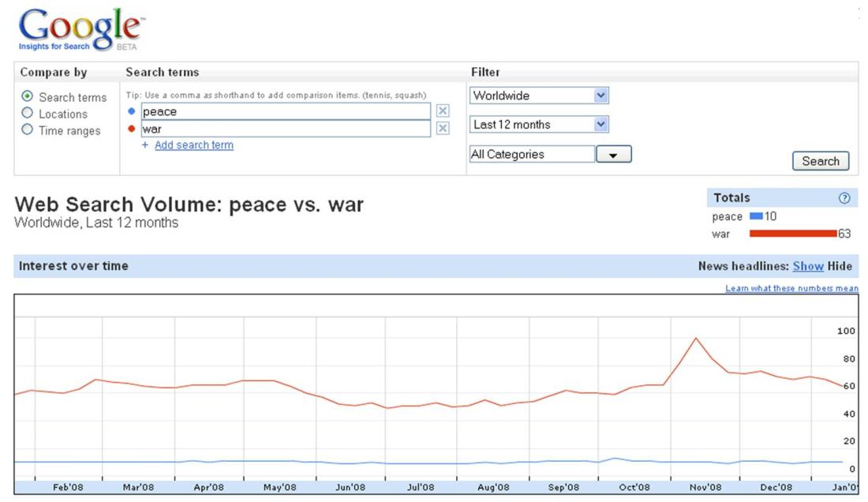Click the blue dot marker beside "peace"
Screen dimensions: 868x502
(x=129, y=111)
